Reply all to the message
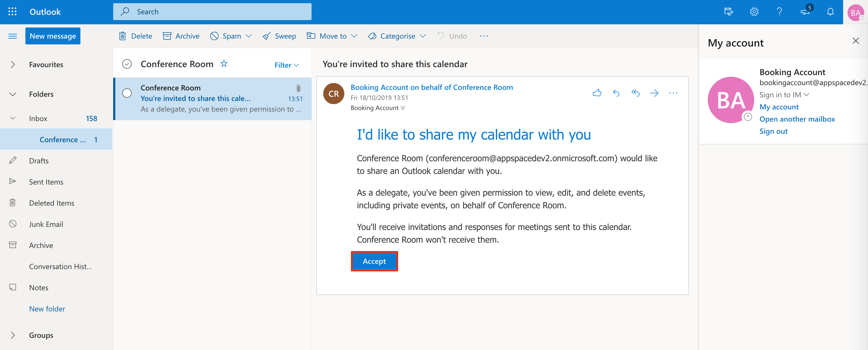 [x=636, y=93]
